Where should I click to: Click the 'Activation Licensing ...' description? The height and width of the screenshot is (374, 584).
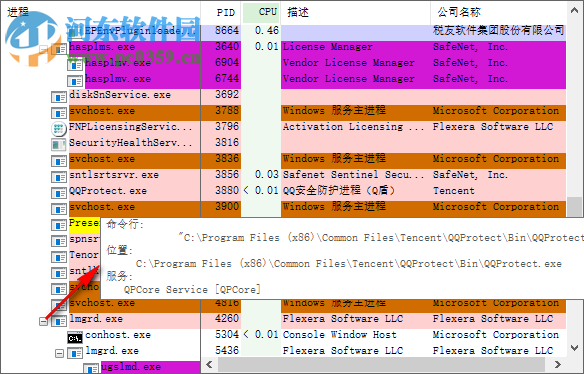[353, 127]
